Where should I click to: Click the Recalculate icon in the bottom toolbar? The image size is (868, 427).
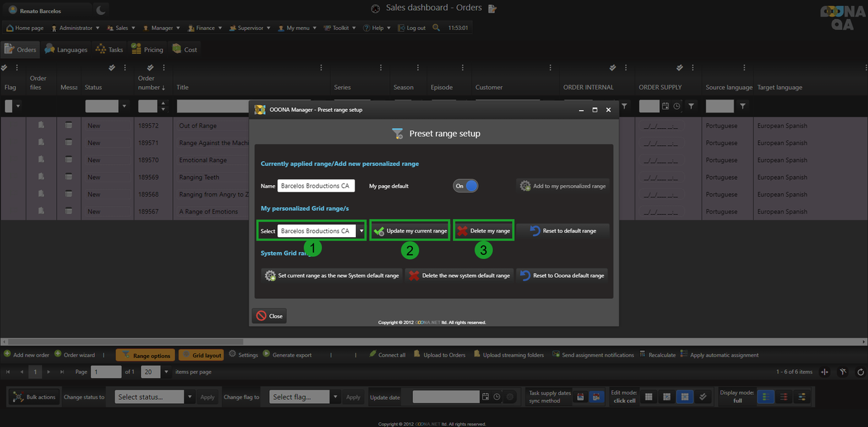click(643, 354)
